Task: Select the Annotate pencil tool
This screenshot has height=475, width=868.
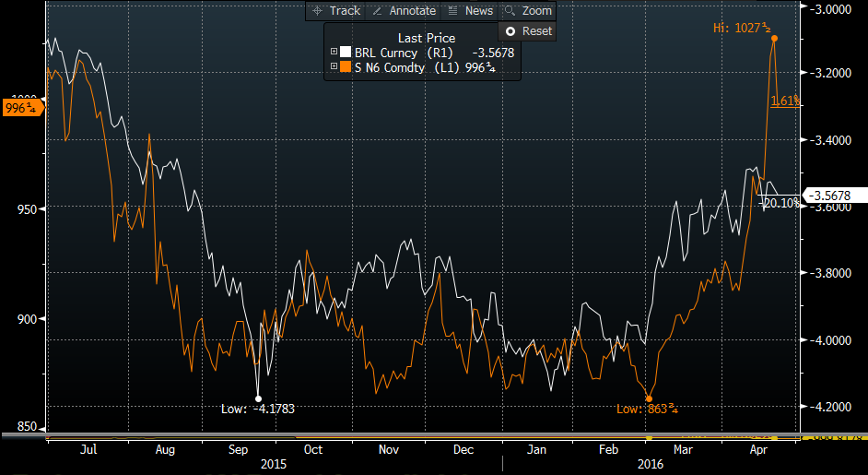Action: coord(402,10)
